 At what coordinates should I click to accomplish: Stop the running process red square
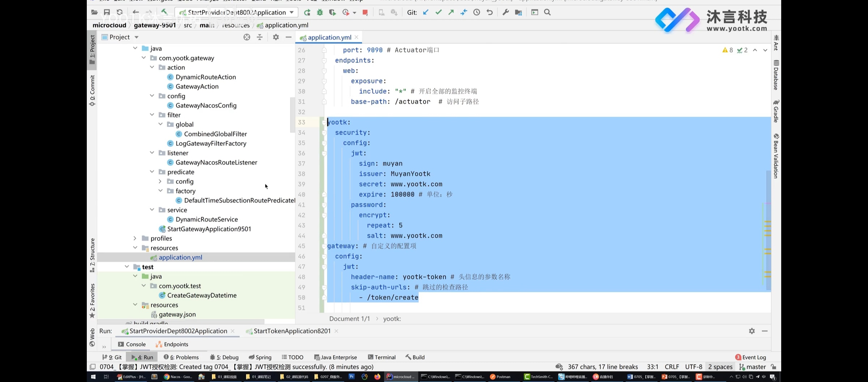pos(365,13)
